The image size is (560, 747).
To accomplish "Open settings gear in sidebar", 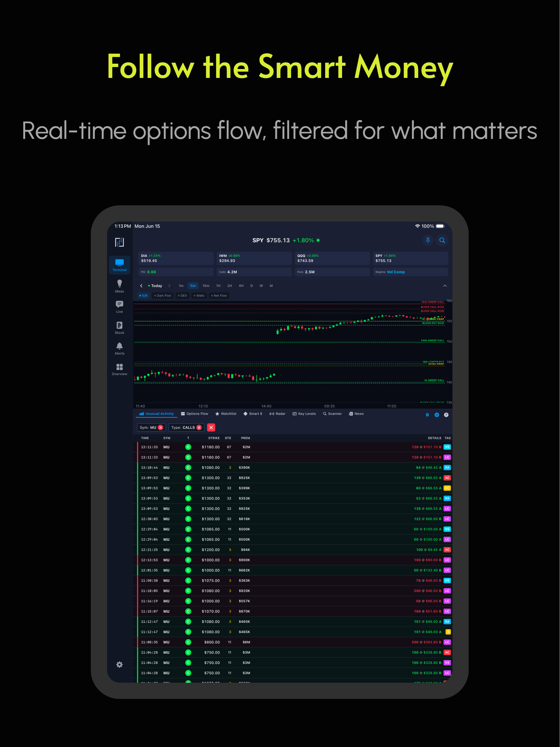I will coord(119,664).
